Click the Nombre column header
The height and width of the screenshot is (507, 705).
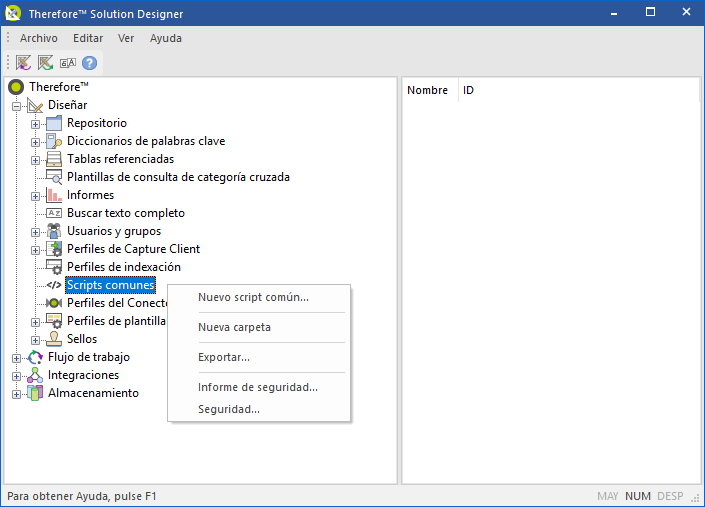pos(430,90)
